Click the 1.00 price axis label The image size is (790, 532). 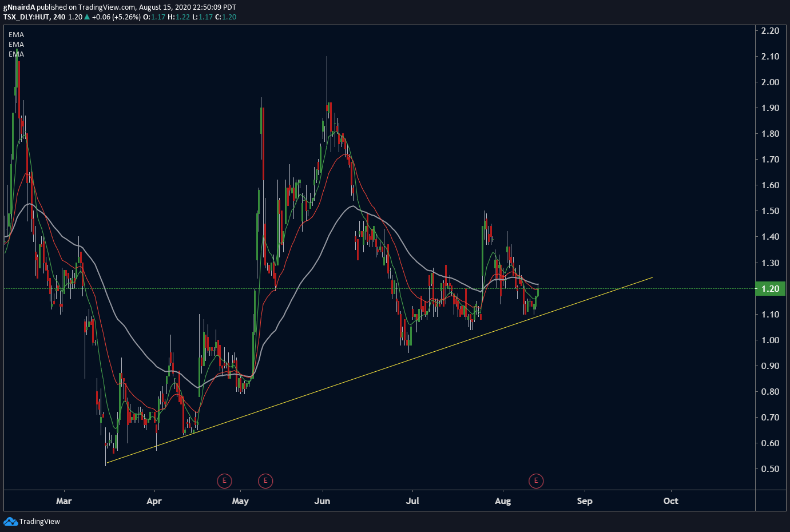(770, 340)
